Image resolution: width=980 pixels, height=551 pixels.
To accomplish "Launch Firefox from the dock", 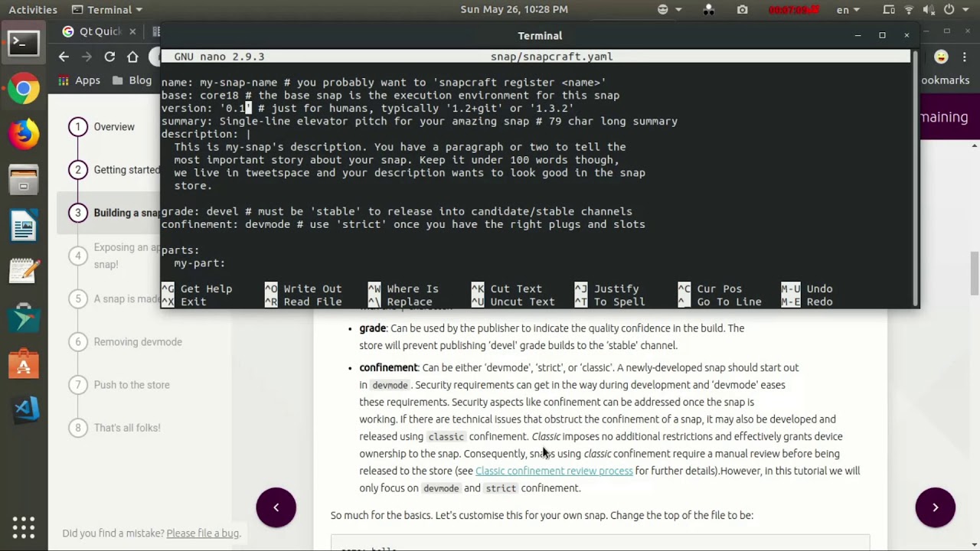I will coord(24,135).
